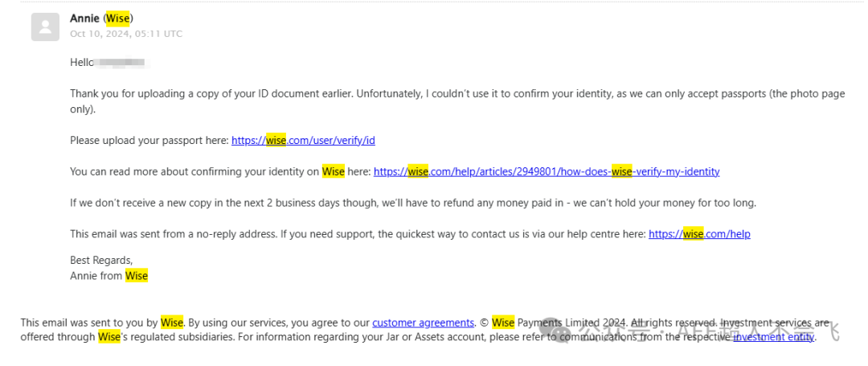
Task: Open the wise.com/user/verify/id passport upload link
Action: [x=303, y=140]
